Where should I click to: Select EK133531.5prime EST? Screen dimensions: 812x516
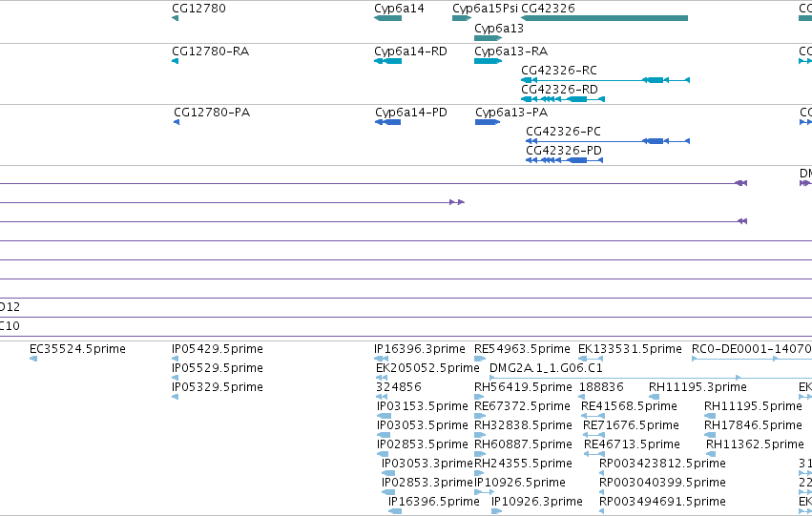tap(591, 359)
